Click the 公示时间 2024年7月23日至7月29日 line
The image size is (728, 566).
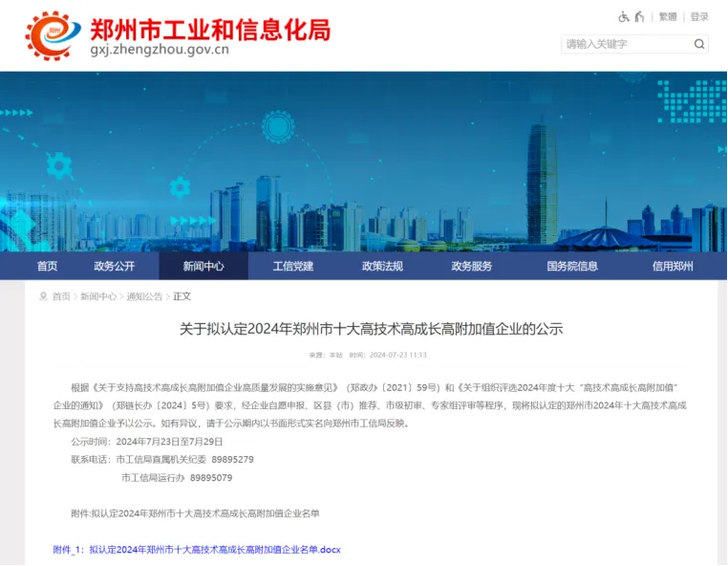[x=147, y=442]
